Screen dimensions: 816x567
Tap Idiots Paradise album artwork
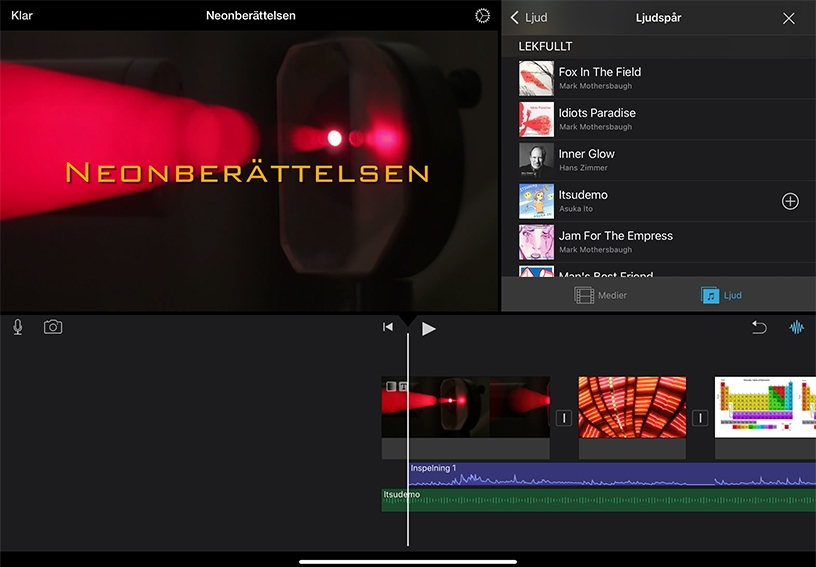536,119
